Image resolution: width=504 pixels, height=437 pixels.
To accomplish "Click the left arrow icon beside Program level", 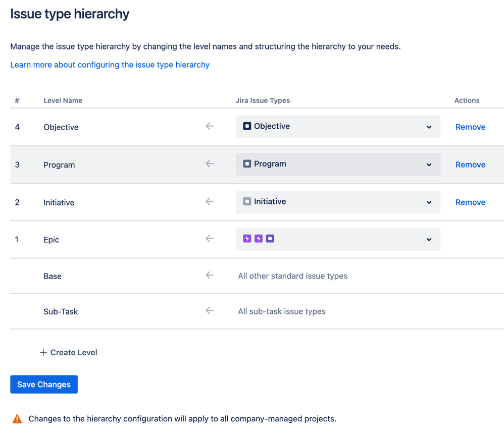I will pyautogui.click(x=210, y=164).
